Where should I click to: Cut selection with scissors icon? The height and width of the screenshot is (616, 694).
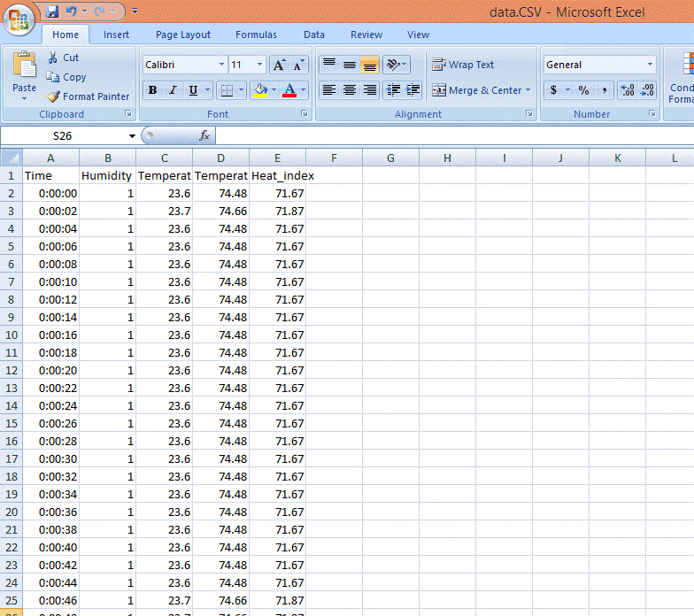(x=53, y=58)
